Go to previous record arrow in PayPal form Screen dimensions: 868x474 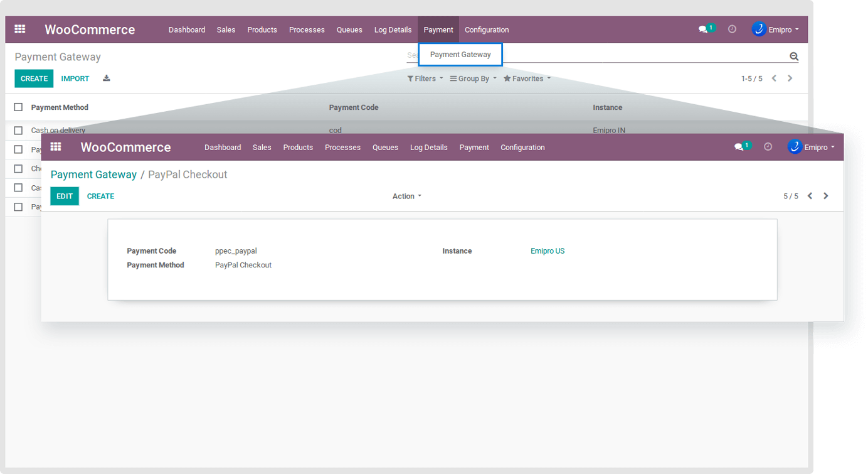pos(810,196)
